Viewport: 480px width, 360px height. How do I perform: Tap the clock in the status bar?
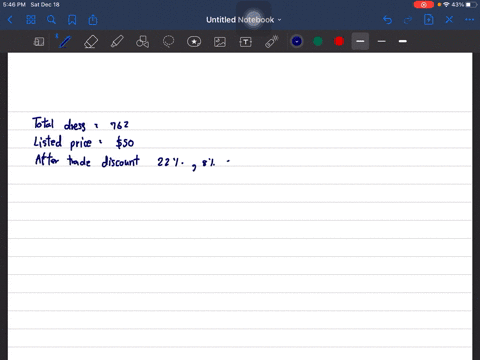pyautogui.click(x=14, y=5)
